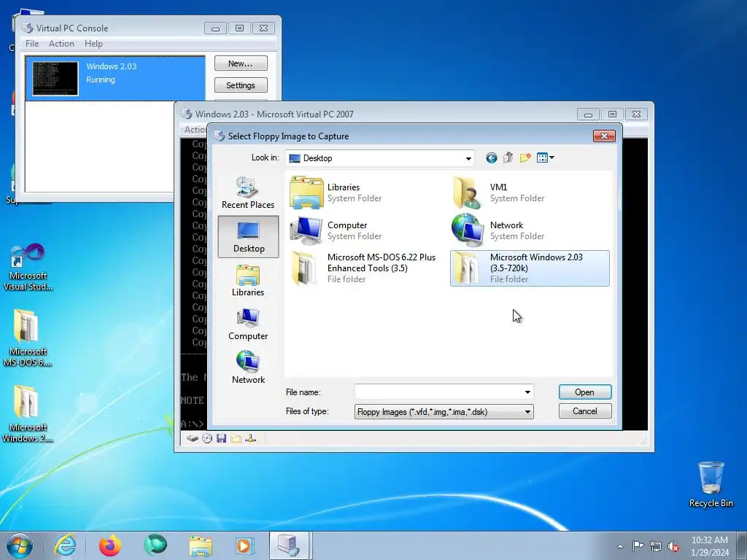This screenshot has width=747, height=560.
Task: Select Network in the places sidebar
Action: pyautogui.click(x=248, y=367)
